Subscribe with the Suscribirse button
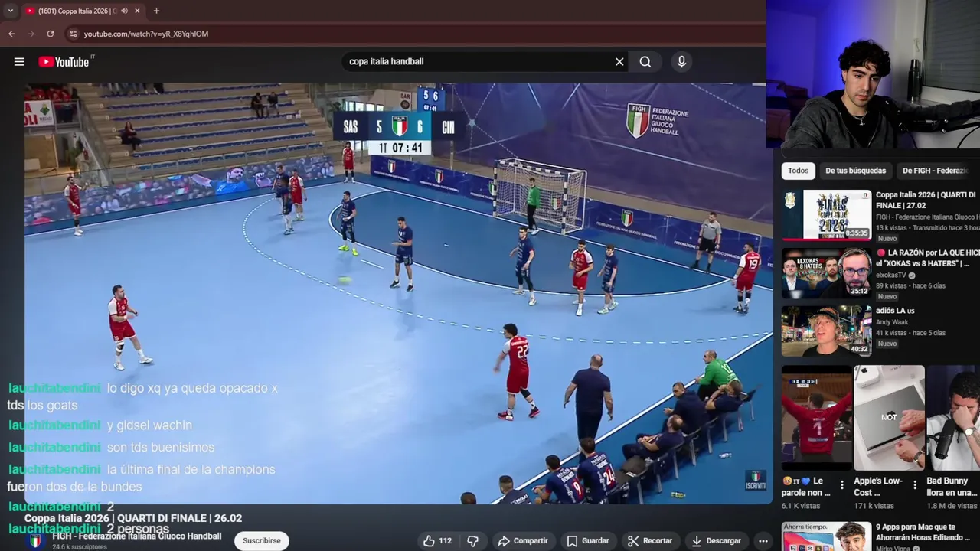The width and height of the screenshot is (980, 551). pyautogui.click(x=262, y=541)
